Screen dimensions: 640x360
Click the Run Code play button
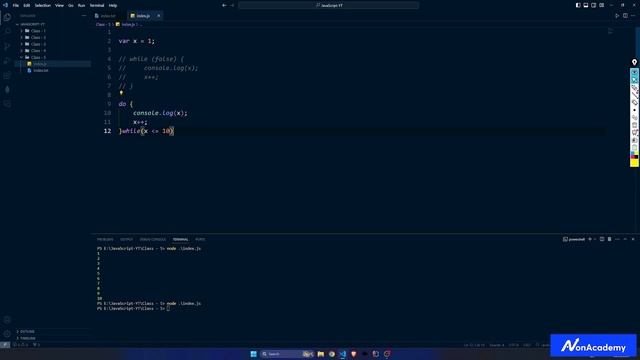coord(617,16)
